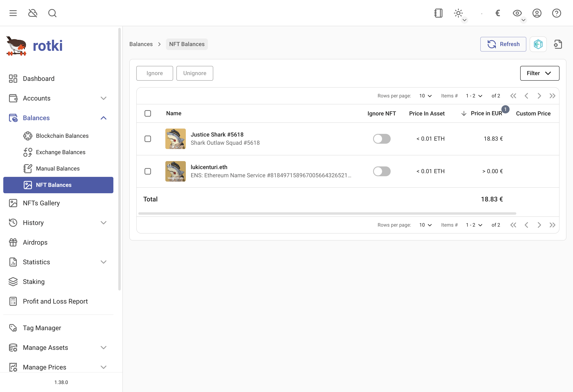Click the table horizontal scrollbar
This screenshot has height=392, width=573.
pos(327,214)
